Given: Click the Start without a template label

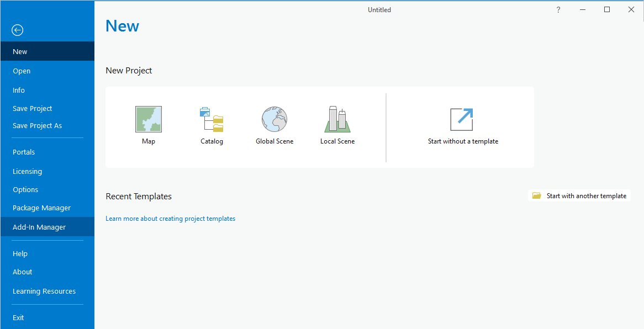Looking at the screenshot, I should tap(463, 141).
